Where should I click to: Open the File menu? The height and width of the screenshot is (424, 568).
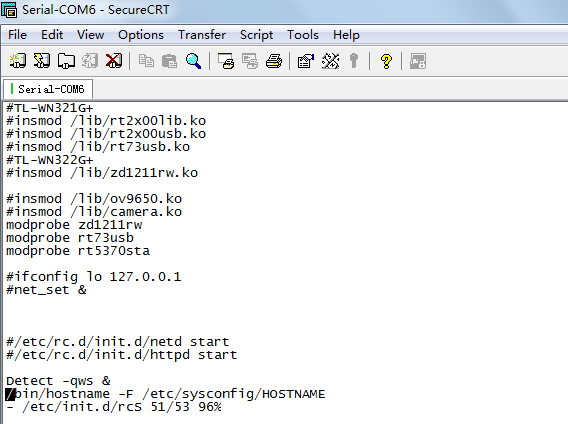[17, 35]
